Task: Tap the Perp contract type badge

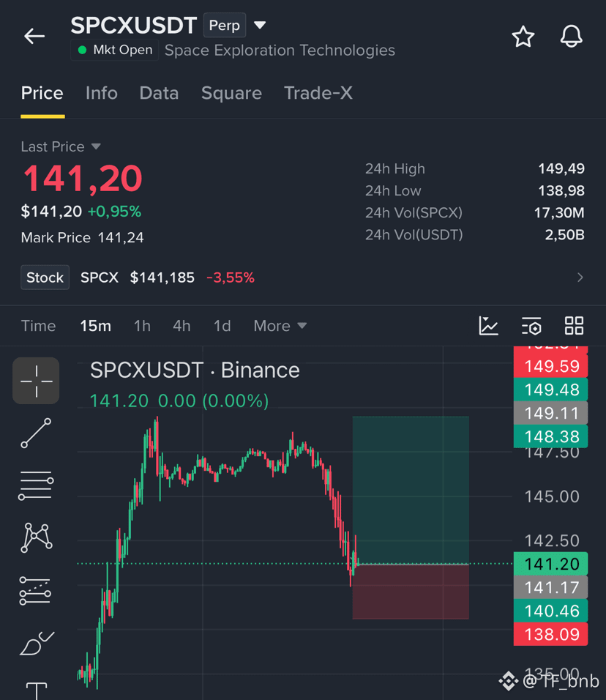Action: [225, 26]
